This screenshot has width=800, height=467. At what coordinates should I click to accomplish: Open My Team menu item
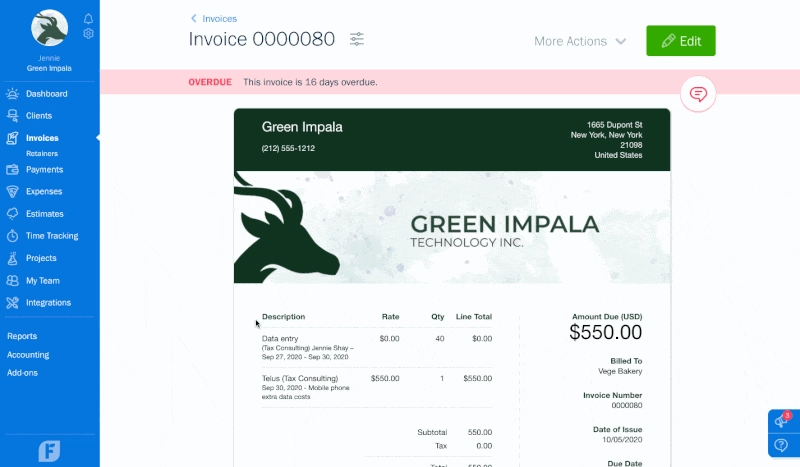(43, 281)
